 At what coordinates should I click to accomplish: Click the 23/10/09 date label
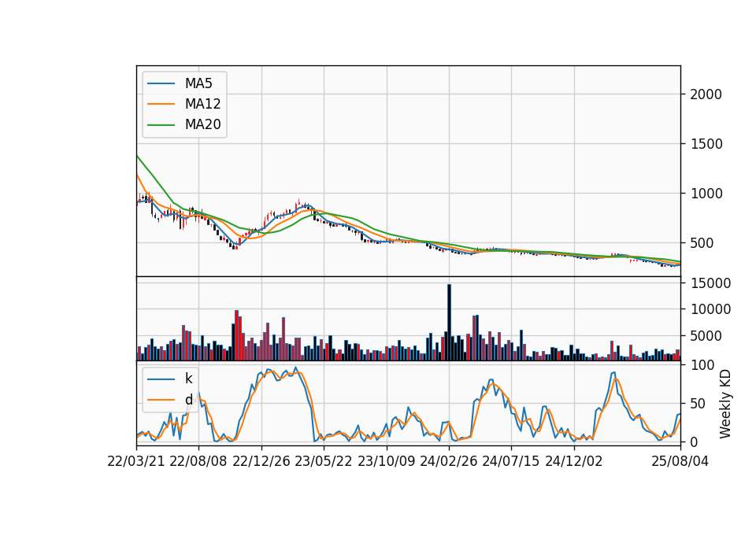[x=386, y=462]
